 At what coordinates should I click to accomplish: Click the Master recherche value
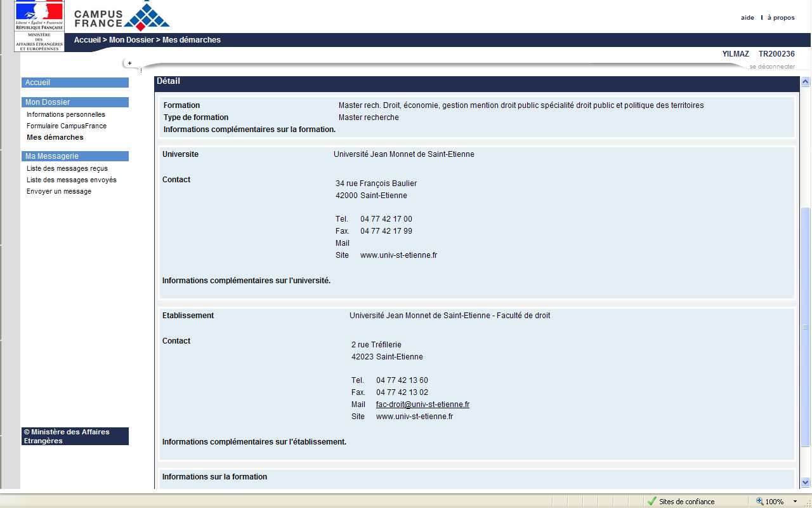[369, 117]
